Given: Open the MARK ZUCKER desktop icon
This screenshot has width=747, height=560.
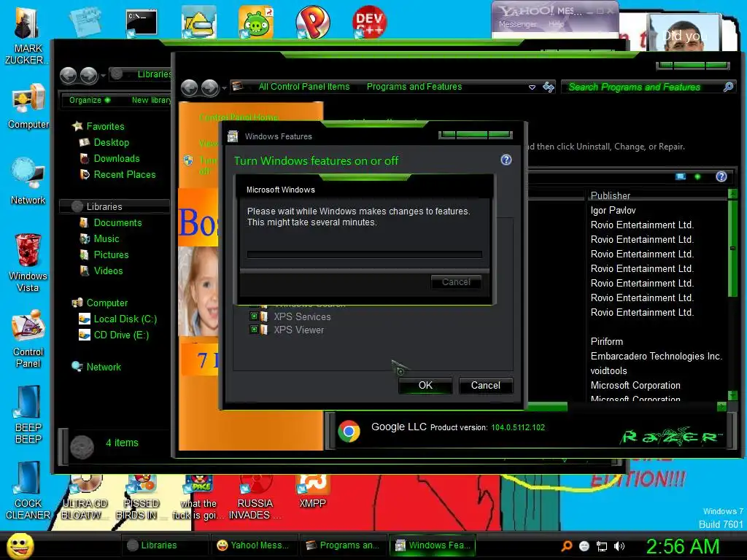Looking at the screenshot, I should [x=26, y=36].
